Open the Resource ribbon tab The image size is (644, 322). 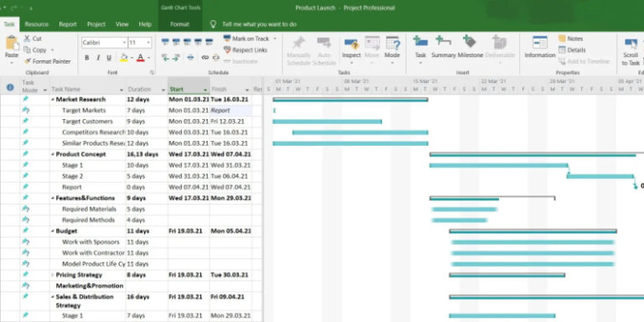tap(37, 24)
